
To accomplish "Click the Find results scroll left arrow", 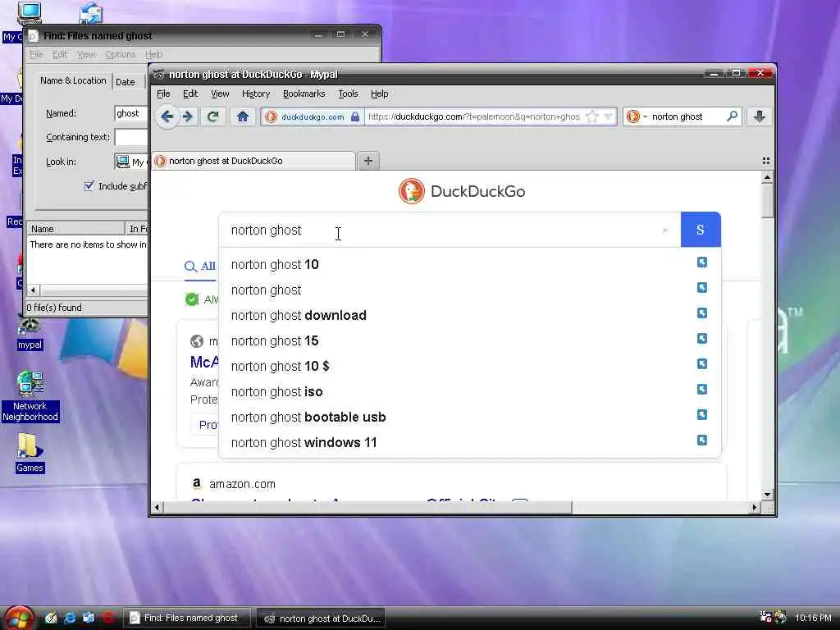I will point(33,290).
